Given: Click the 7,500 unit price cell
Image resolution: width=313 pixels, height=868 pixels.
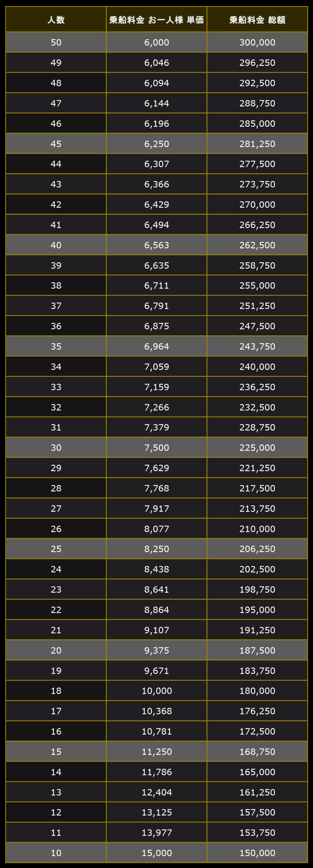Looking at the screenshot, I should pos(156,448).
